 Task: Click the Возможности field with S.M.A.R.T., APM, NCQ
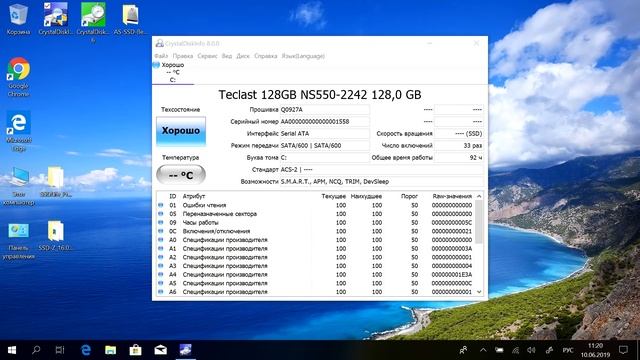pyautogui.click(x=382, y=181)
